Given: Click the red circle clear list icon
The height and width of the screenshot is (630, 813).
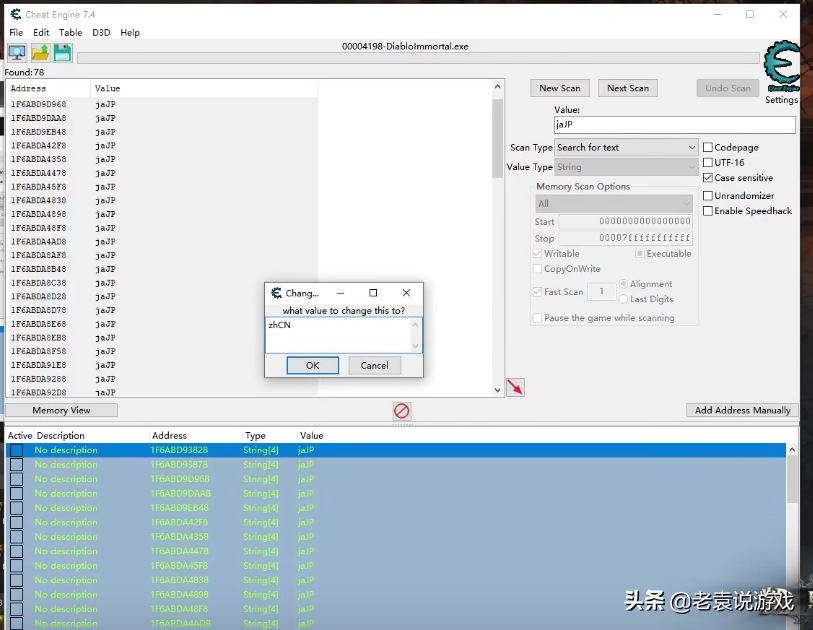Looking at the screenshot, I should (401, 411).
